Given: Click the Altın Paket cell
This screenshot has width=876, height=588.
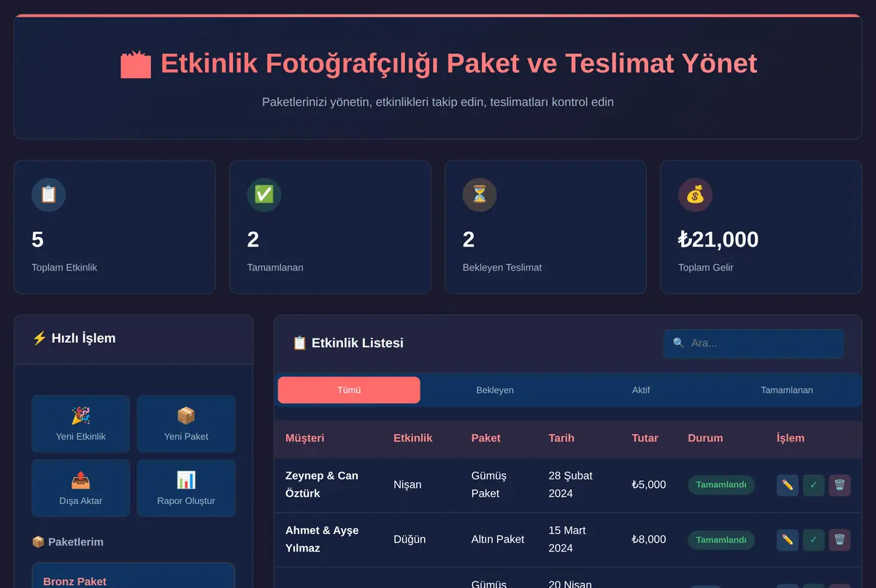Looking at the screenshot, I should click(498, 539).
